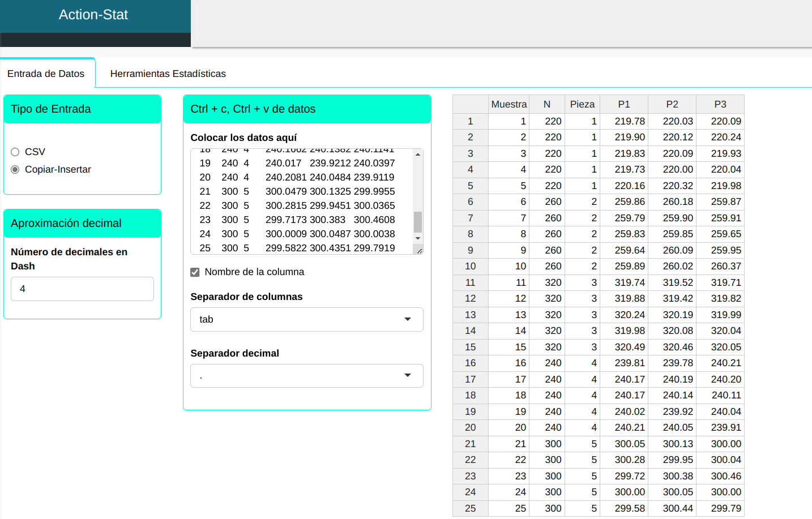The height and width of the screenshot is (519, 812).
Task: Open the Separador decimal dropdown
Action: point(306,376)
